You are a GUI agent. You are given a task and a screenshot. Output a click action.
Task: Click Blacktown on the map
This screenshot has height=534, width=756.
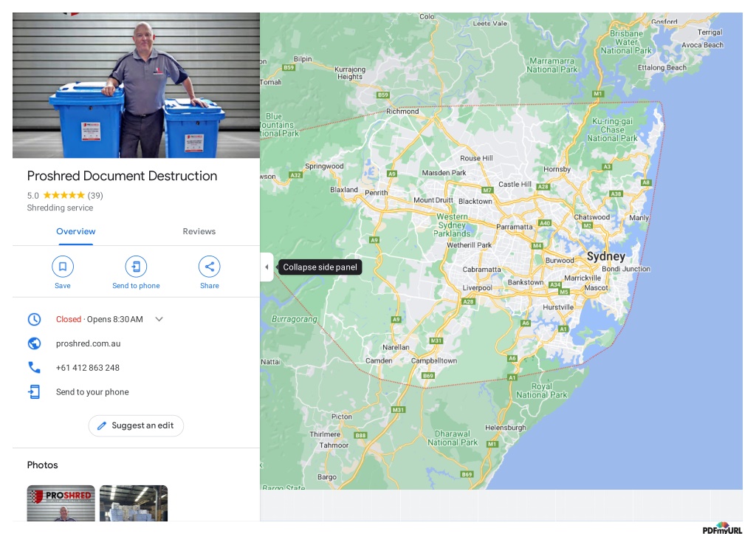click(x=475, y=201)
